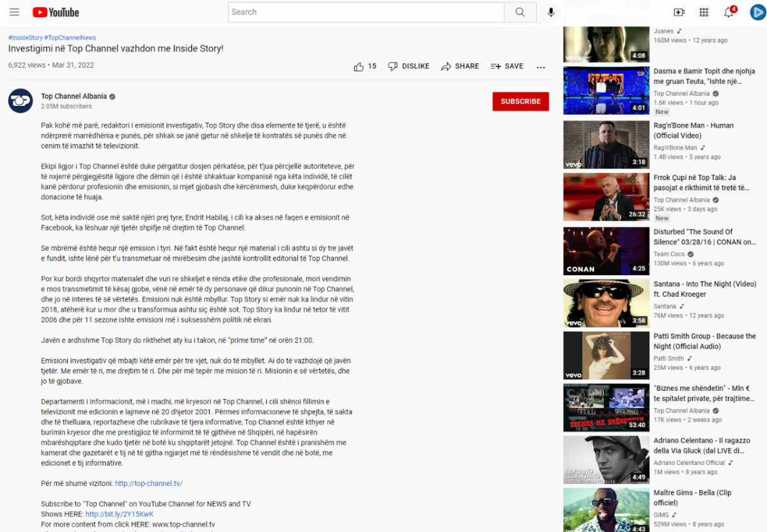Screen dimensions: 767x532
Task: Play the Maître Gims Bella thumbnail
Action: (x=606, y=510)
